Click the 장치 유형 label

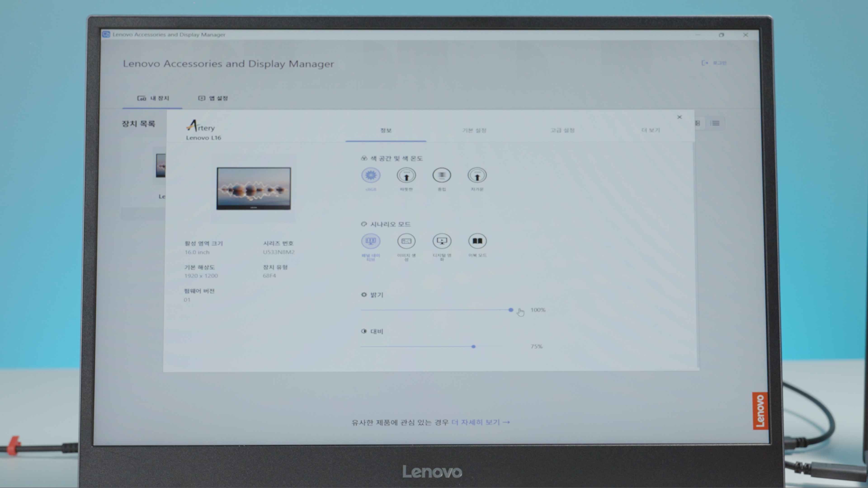275,267
